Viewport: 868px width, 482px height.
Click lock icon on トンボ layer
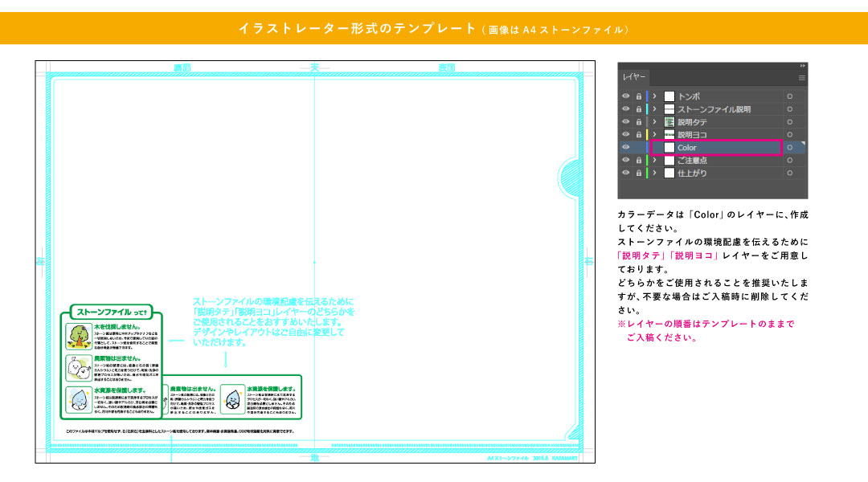[638, 96]
